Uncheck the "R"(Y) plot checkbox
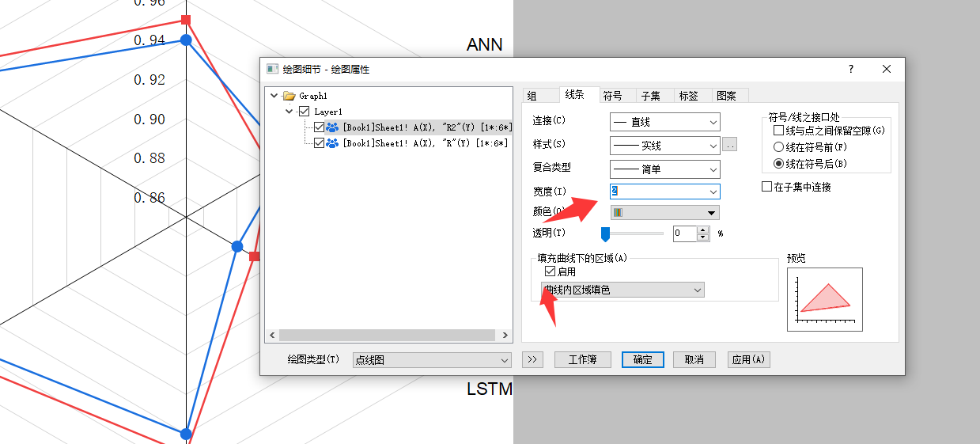Viewport: 980px width, 444px height. 319,143
